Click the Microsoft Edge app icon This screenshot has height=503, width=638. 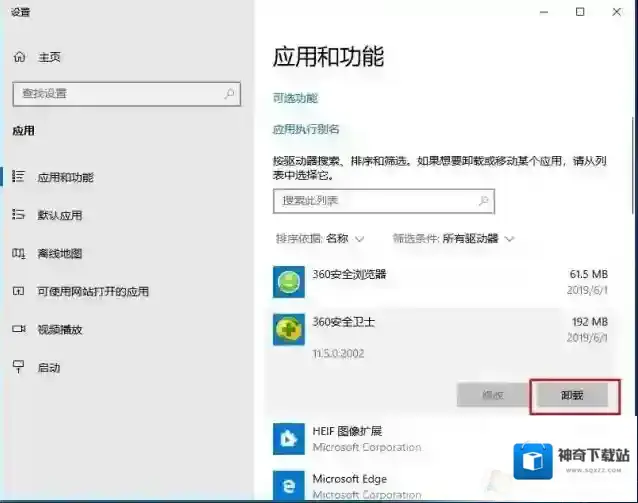pos(288,486)
